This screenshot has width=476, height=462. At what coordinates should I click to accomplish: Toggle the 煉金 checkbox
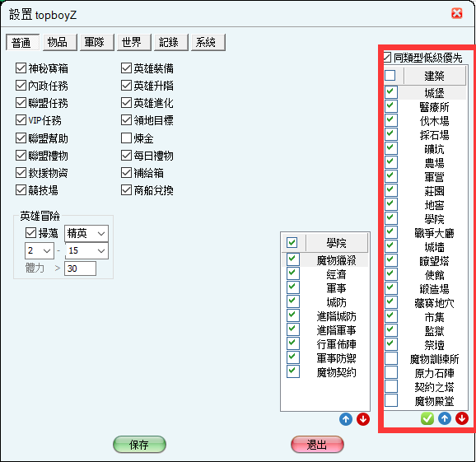(x=126, y=138)
